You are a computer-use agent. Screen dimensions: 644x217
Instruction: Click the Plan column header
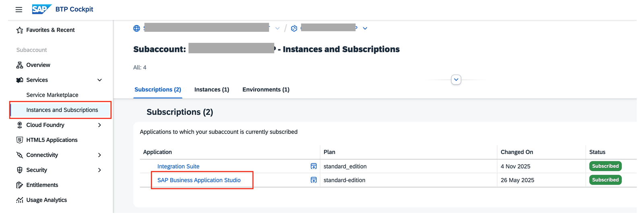point(329,152)
